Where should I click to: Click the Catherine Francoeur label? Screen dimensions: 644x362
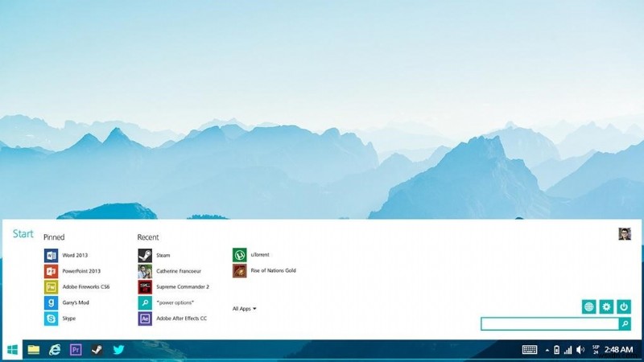(x=179, y=271)
